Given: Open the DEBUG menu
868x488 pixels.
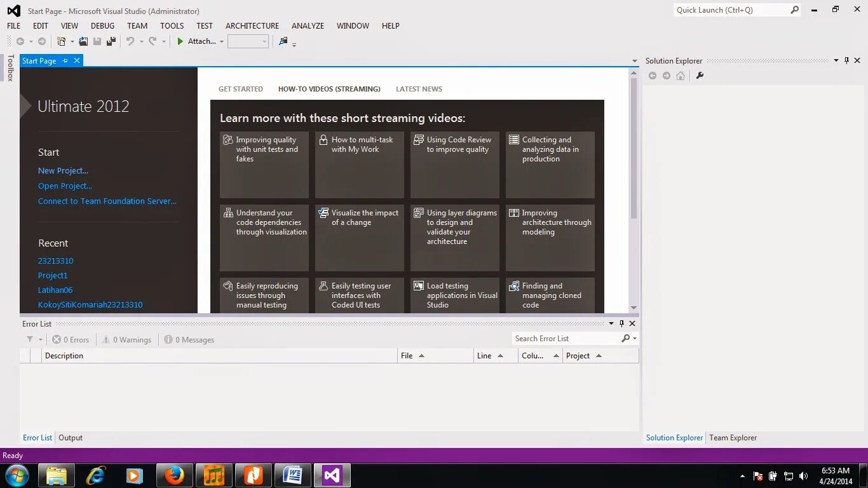Looking at the screenshot, I should (103, 26).
